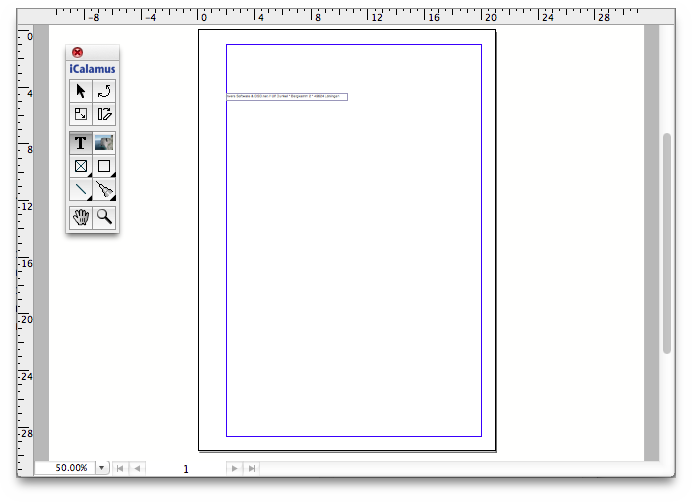Select the hand pan tool

pyautogui.click(x=81, y=217)
